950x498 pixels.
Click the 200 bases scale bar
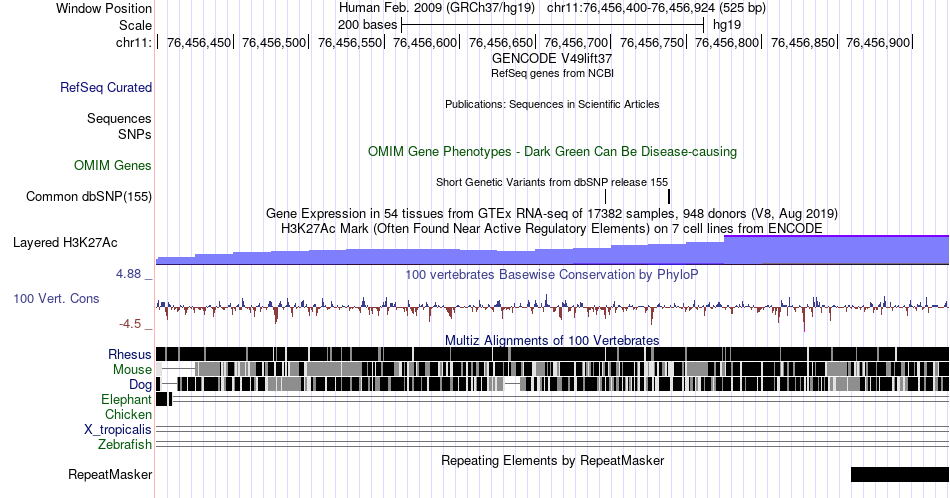click(553, 25)
